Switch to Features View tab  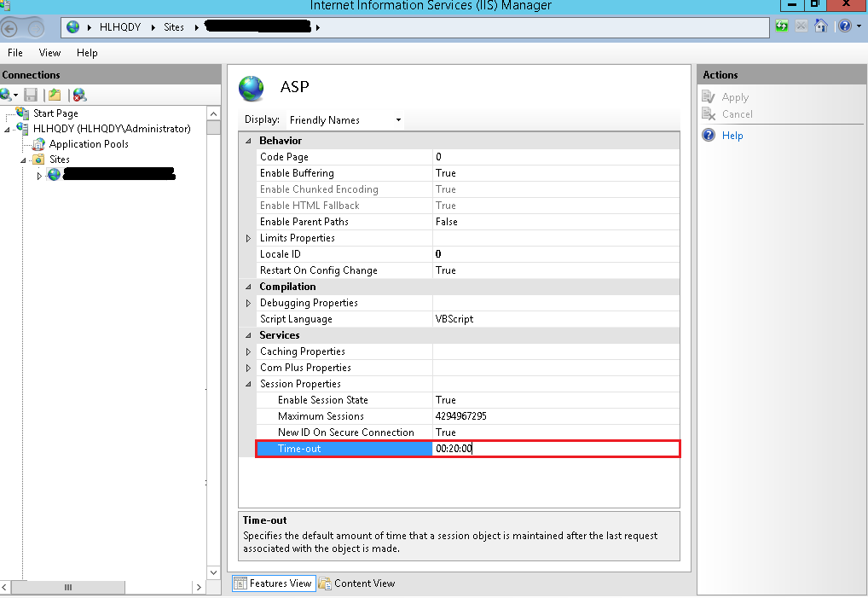pos(274,583)
